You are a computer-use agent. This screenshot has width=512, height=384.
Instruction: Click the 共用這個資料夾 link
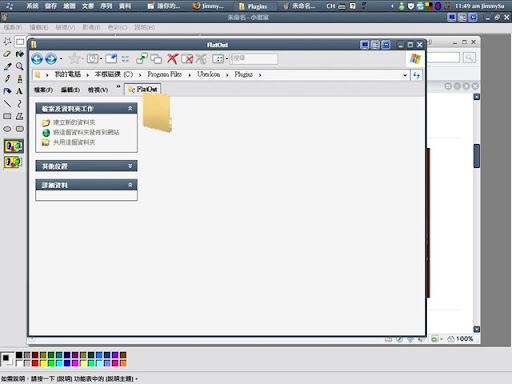click(x=74, y=142)
